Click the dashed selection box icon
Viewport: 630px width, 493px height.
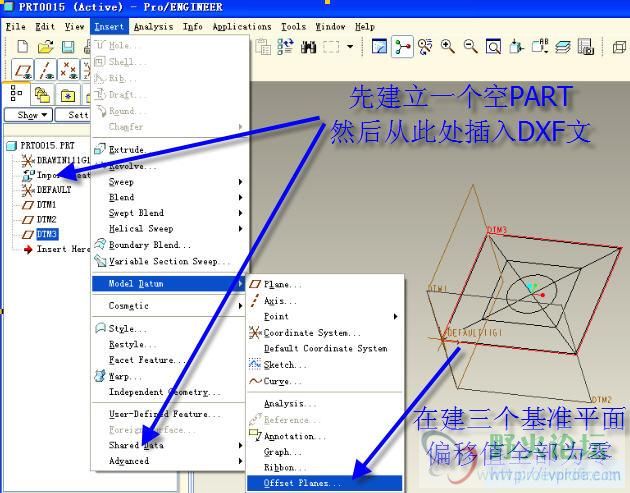[331, 47]
